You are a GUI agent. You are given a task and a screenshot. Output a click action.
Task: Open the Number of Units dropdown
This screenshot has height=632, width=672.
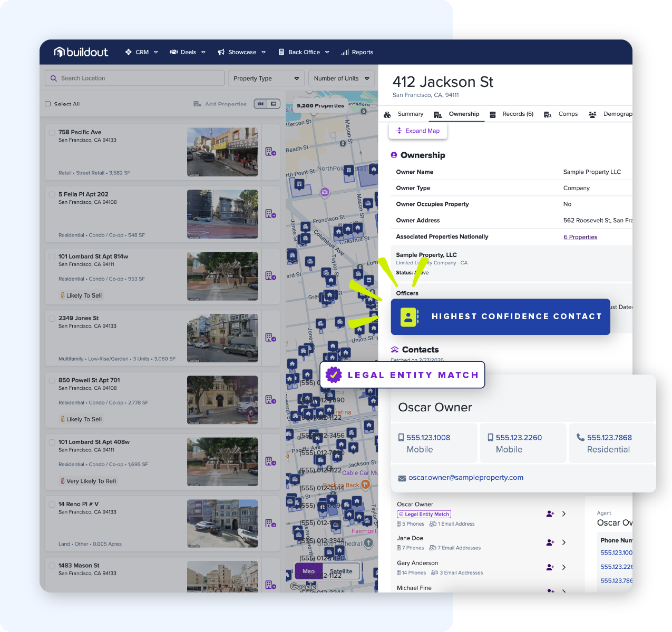pos(342,78)
